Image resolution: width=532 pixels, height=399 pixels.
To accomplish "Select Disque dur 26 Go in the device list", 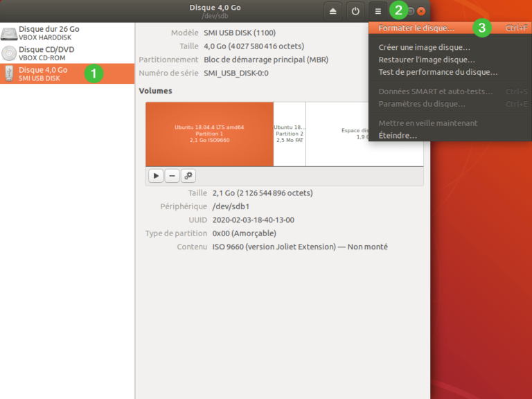I will [67, 33].
